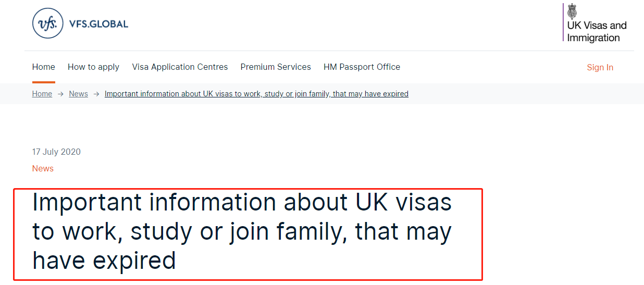Screen dimensions: 644x285
Task: Click the 17 July 2020 date
Action: [56, 152]
